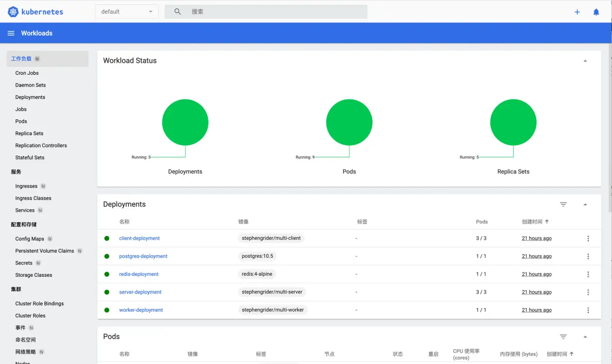Viewport: 612px width, 364px height.
Task: Click the Kubernetes logo icon
Action: 13,12
